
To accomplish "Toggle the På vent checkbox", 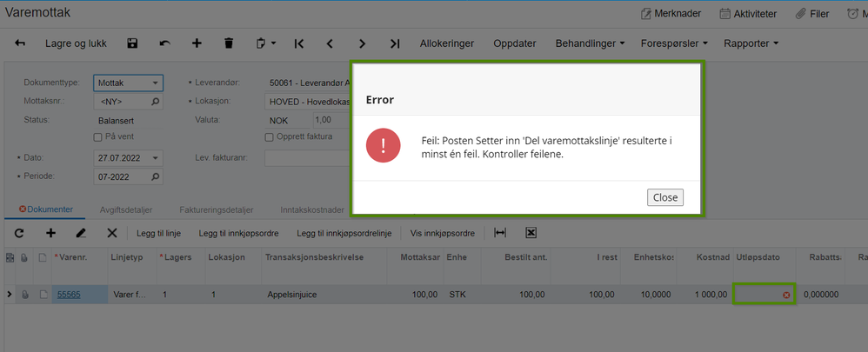I will coord(97,136).
